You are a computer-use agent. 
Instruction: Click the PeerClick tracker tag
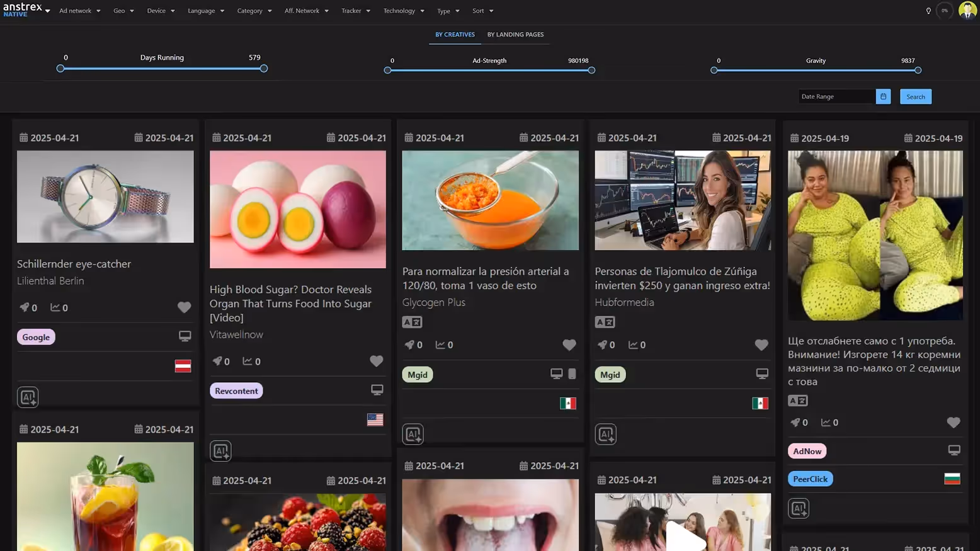(x=810, y=479)
